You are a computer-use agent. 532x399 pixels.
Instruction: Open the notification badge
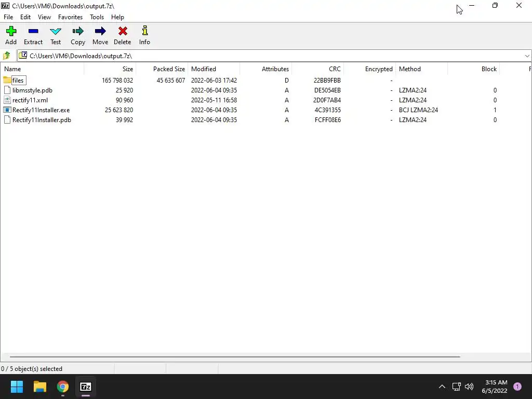[517, 387]
